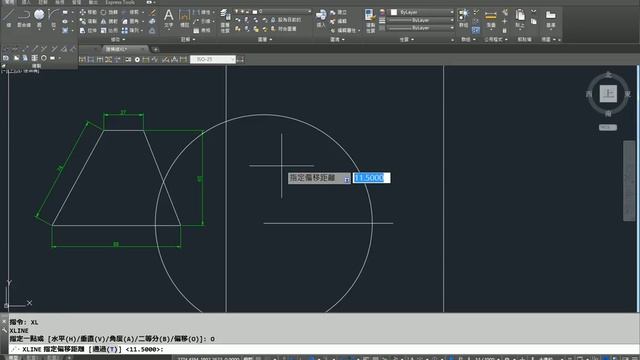640x360 pixels.
Task: Click the Rotate tool icon
Action: pos(104,12)
